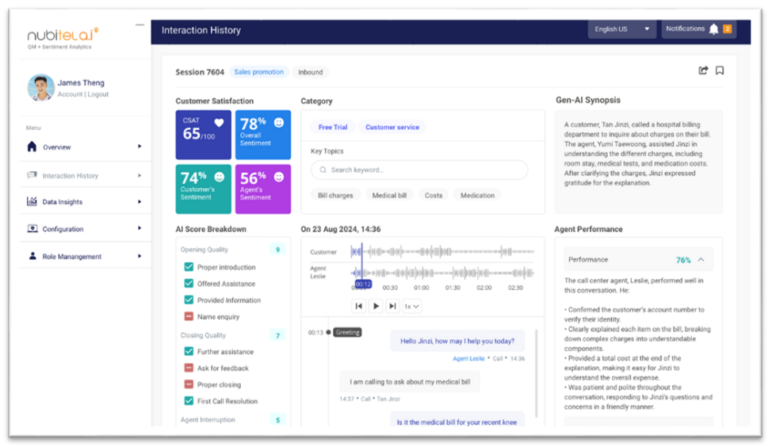
Task: Click the Role Management person icon
Action: 32,256
